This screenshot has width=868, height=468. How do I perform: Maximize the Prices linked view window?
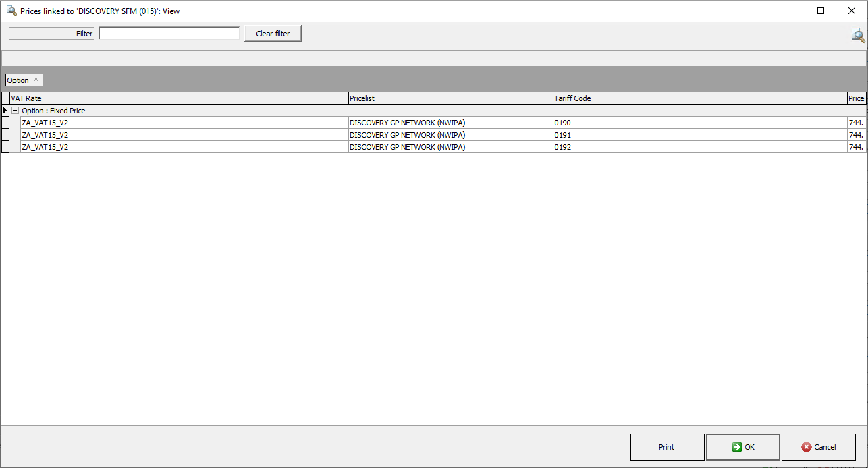coord(821,11)
